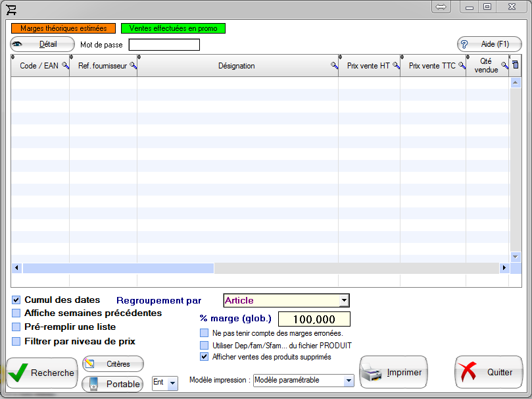The width and height of the screenshot is (532, 399).
Task: Uncheck the Cumul des dates checkbox
Action: [x=16, y=300]
